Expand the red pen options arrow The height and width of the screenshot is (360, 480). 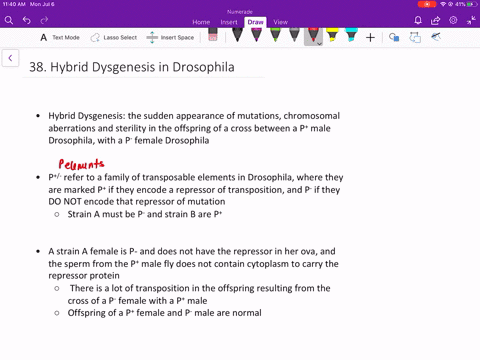(x=319, y=44)
